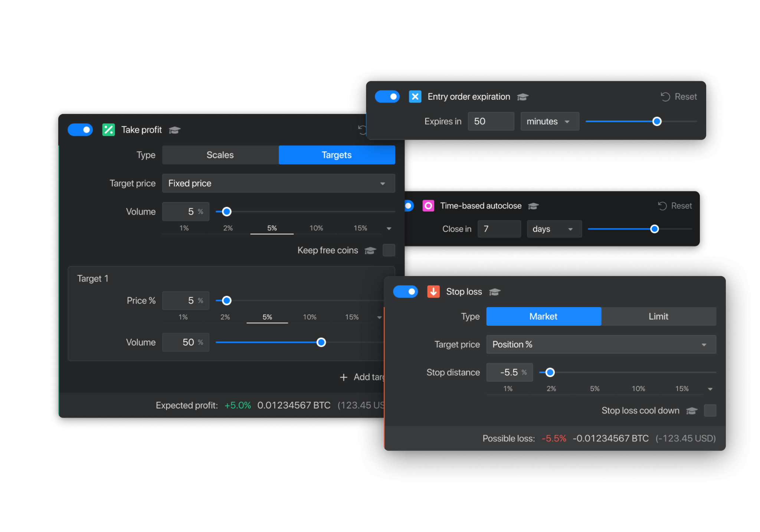Screen dimensions: 760x532
Task: Disable the Take profit toggle
Action: pyautogui.click(x=80, y=130)
